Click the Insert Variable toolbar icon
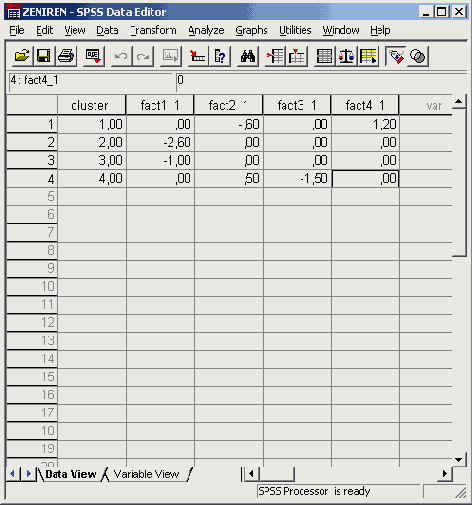 pos(297,56)
